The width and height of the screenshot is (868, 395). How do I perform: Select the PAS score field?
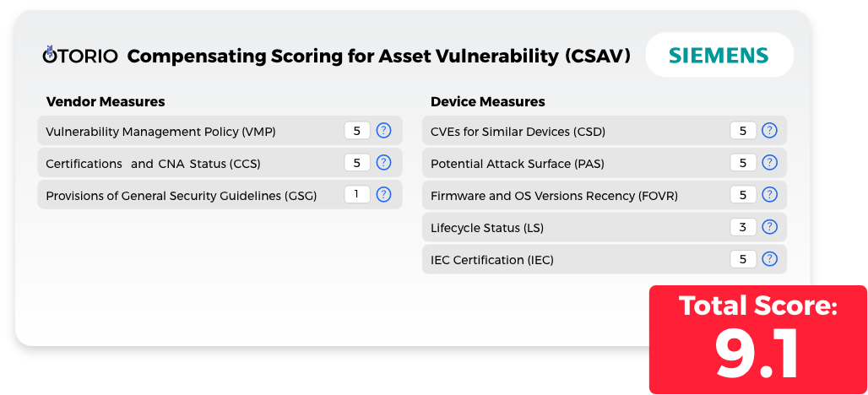pyautogui.click(x=743, y=163)
